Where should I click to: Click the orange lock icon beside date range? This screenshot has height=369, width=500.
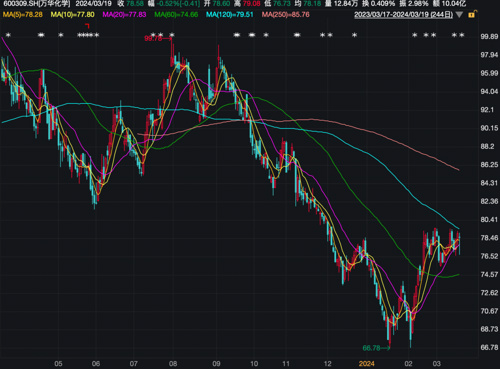(472, 14)
